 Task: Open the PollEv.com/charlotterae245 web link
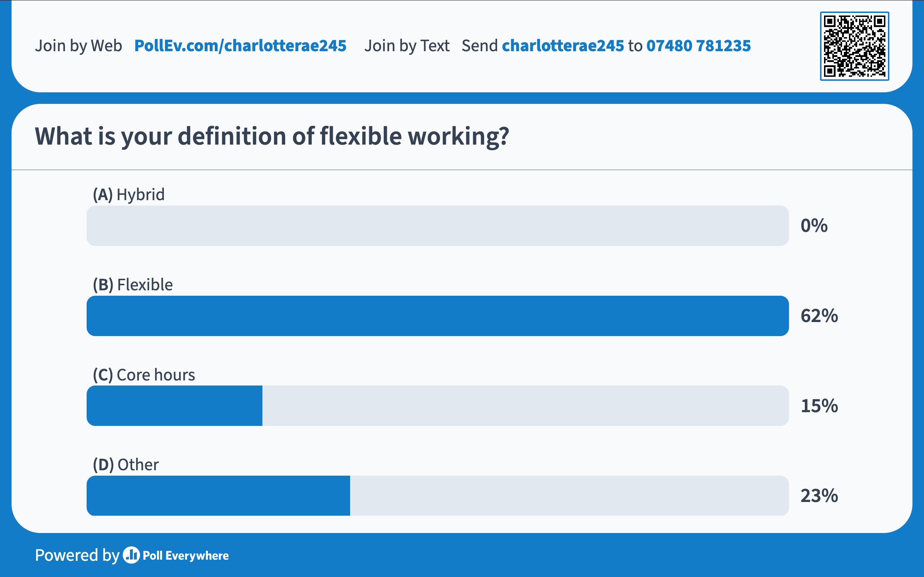240,46
